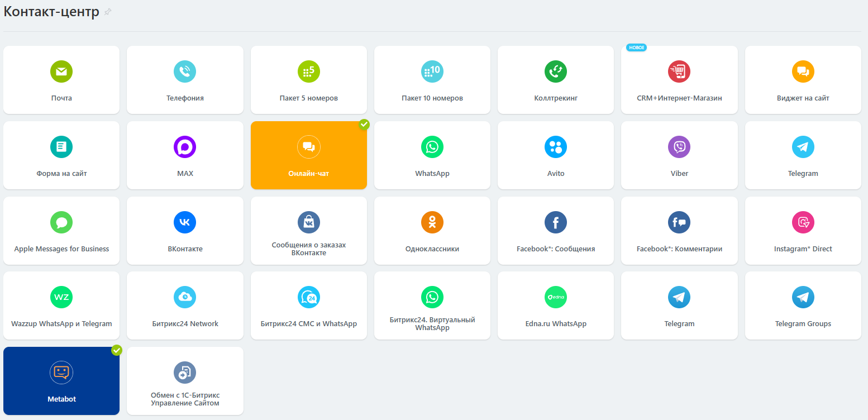Image resolution: width=868 pixels, height=420 pixels.
Task: Click the Одноклассники orange icon
Action: 432,222
